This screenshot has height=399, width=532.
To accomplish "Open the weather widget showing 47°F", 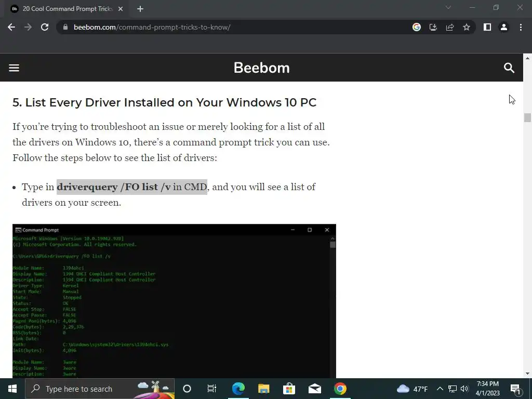I will (x=411, y=389).
